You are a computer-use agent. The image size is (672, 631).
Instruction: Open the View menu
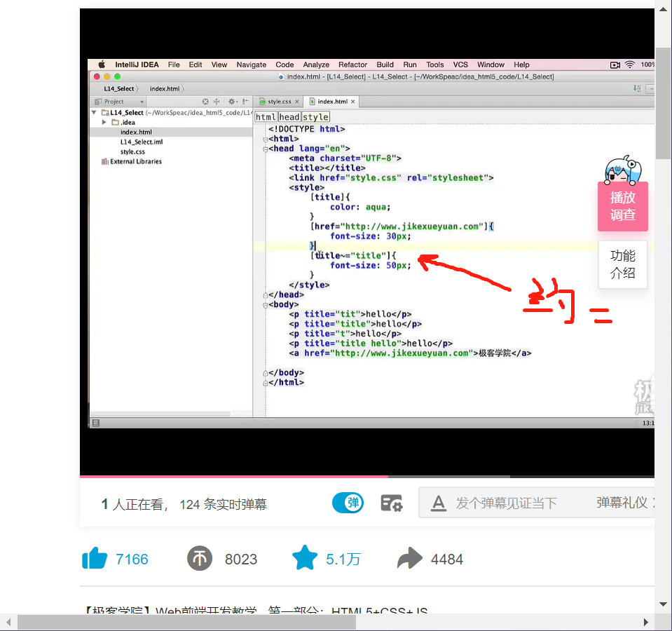(x=219, y=65)
